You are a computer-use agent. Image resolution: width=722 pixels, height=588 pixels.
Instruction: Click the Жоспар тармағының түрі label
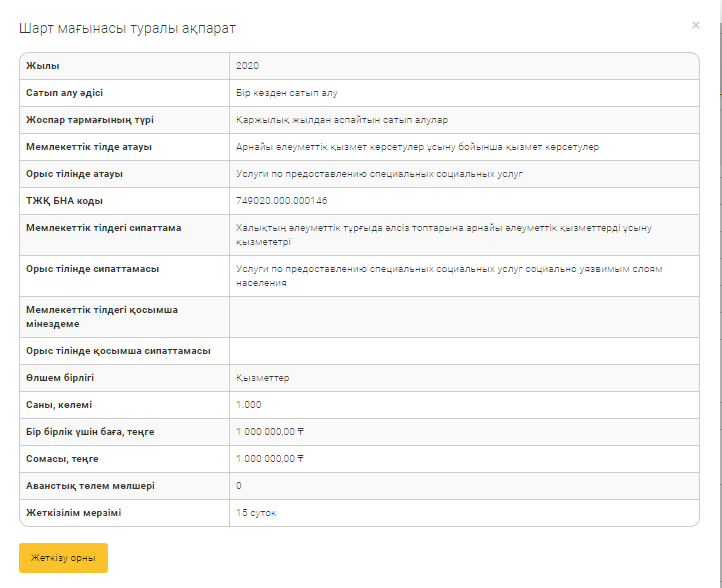(x=89, y=120)
